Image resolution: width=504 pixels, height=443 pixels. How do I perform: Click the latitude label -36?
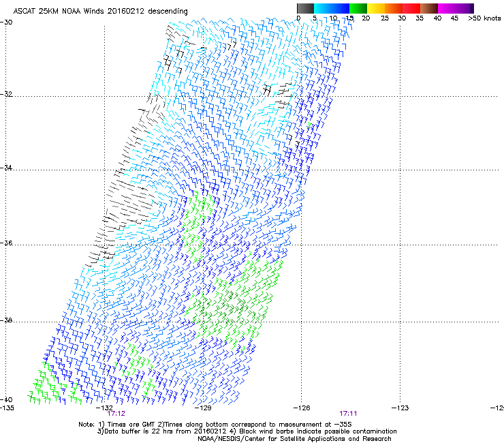6,243
